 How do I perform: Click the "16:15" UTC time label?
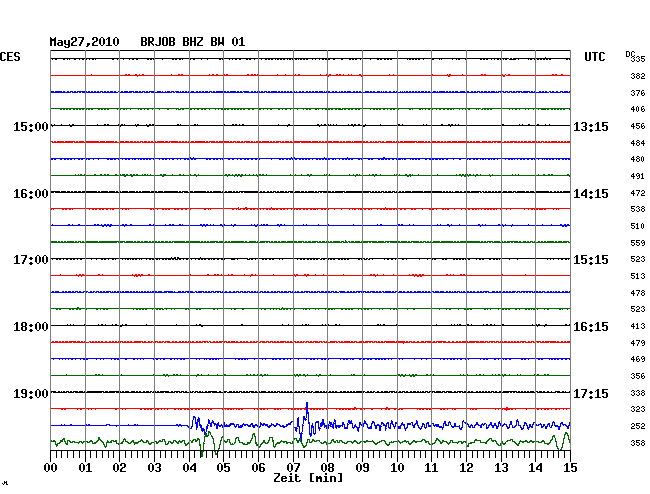click(x=591, y=327)
